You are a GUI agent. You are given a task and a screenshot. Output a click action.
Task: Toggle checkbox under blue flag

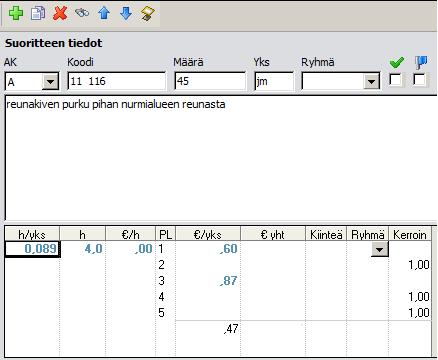point(419,80)
